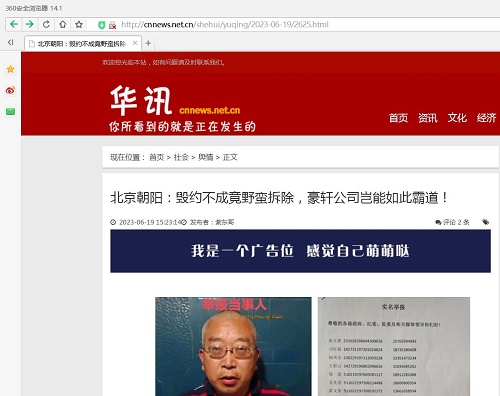The width and height of the screenshot is (500, 396).
Task: Click the blank page icon on the tab
Action: pos(32,44)
